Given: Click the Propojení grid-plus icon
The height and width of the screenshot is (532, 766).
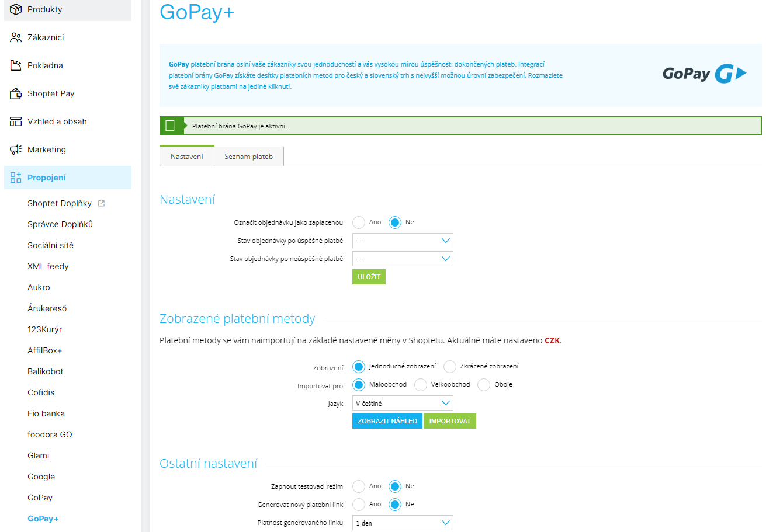Looking at the screenshot, I should click(x=16, y=178).
